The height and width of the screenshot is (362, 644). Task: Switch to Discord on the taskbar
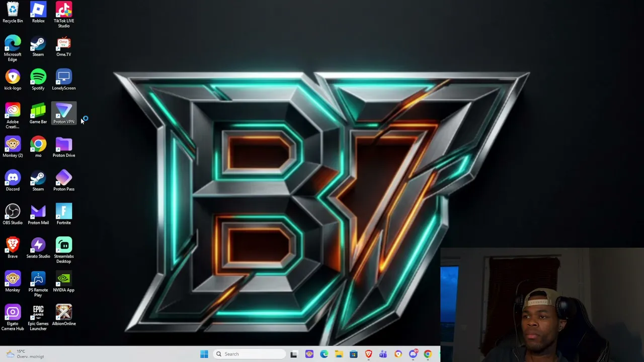click(x=413, y=354)
